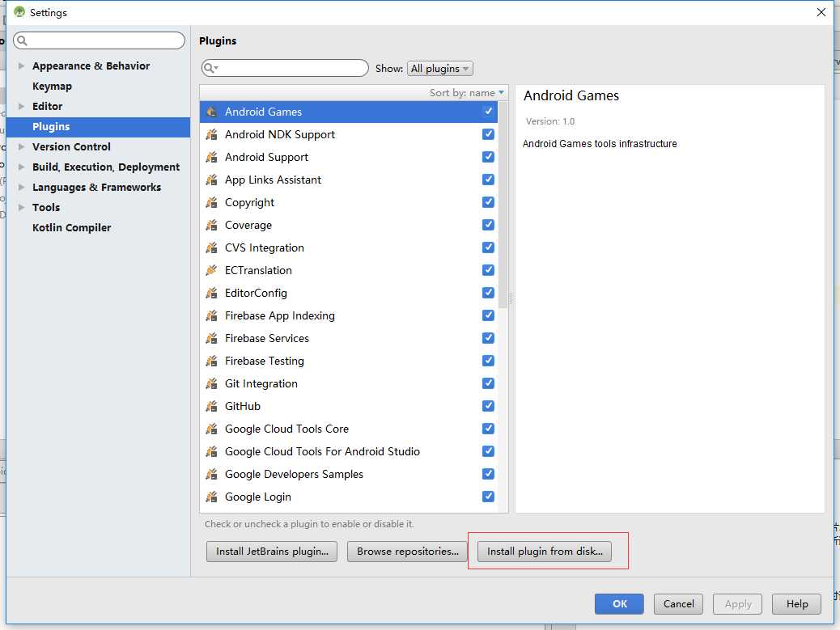Image resolution: width=840 pixels, height=630 pixels.
Task: Click the settings search magnifier icon
Action: pyautogui.click(x=22, y=40)
